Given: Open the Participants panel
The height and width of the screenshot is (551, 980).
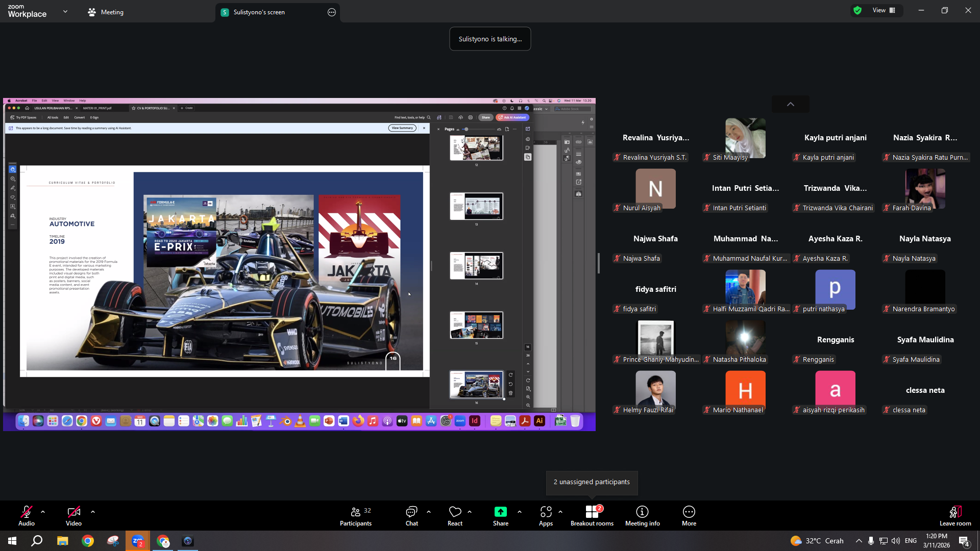Looking at the screenshot, I should click(x=356, y=516).
